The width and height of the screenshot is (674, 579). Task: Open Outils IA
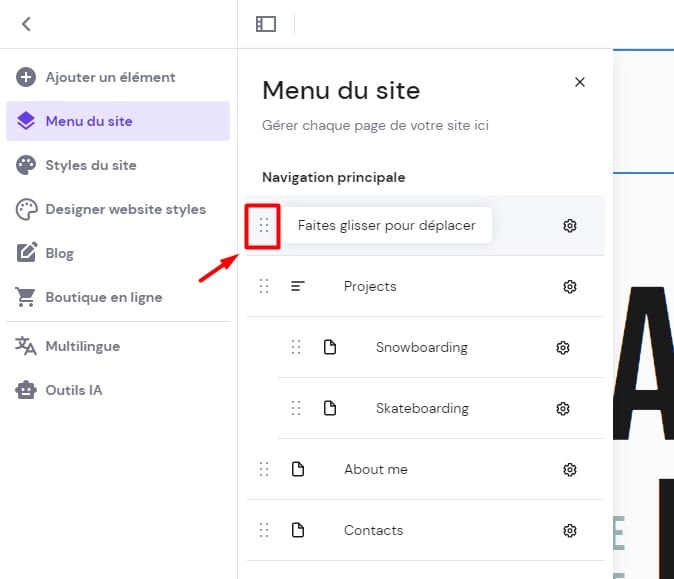click(x=118, y=390)
